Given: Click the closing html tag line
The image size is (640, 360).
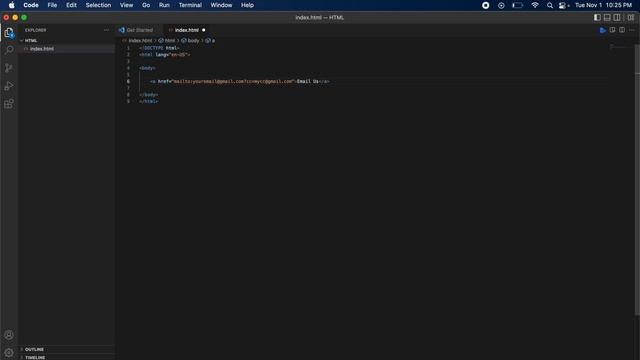Looking at the screenshot, I should [x=148, y=101].
